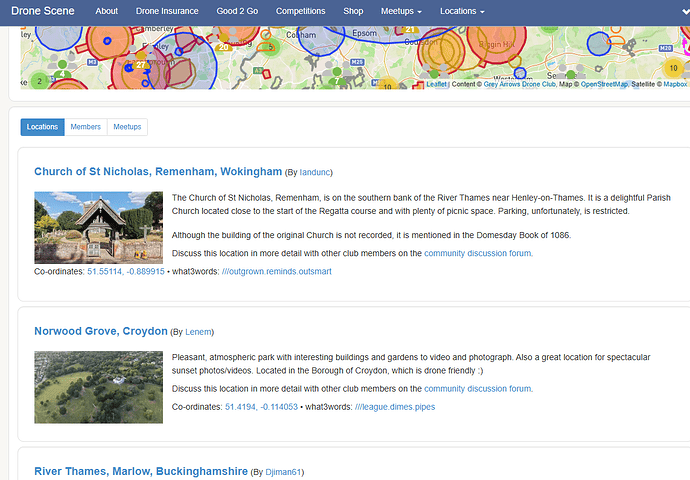
Task: Switch to the Members tab
Action: point(85,127)
